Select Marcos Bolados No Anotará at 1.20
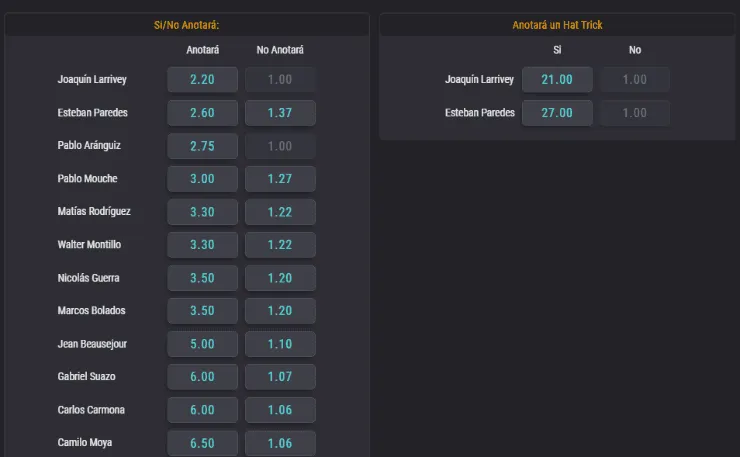Viewport: 740px width, 457px height. [280, 311]
